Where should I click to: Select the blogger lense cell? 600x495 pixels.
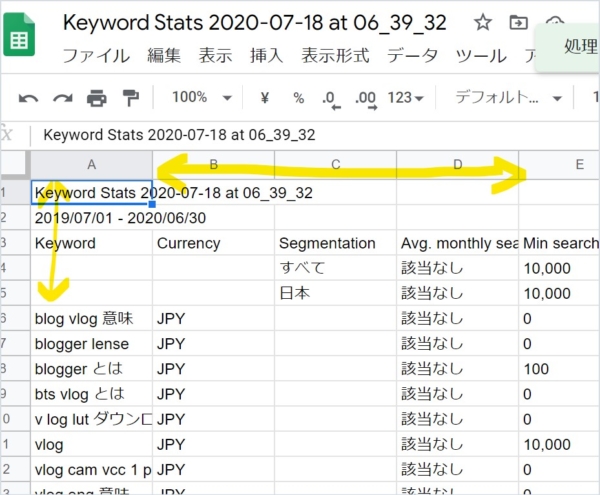91,344
